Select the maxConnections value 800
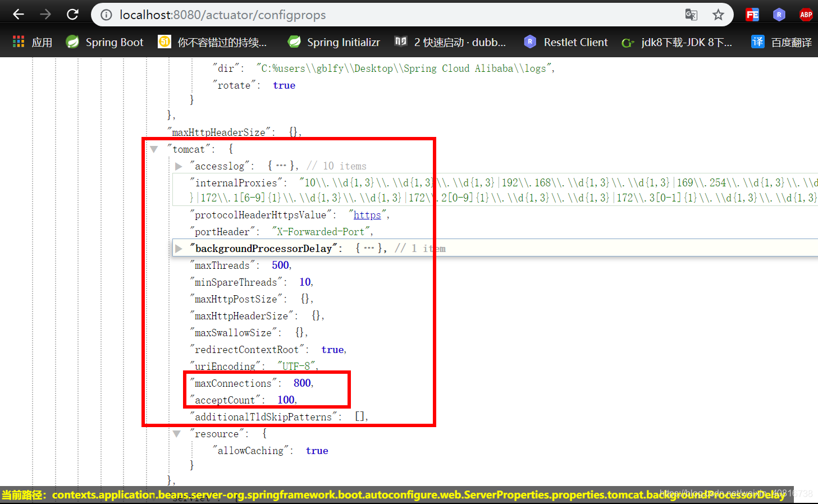The height and width of the screenshot is (504, 818). (302, 383)
